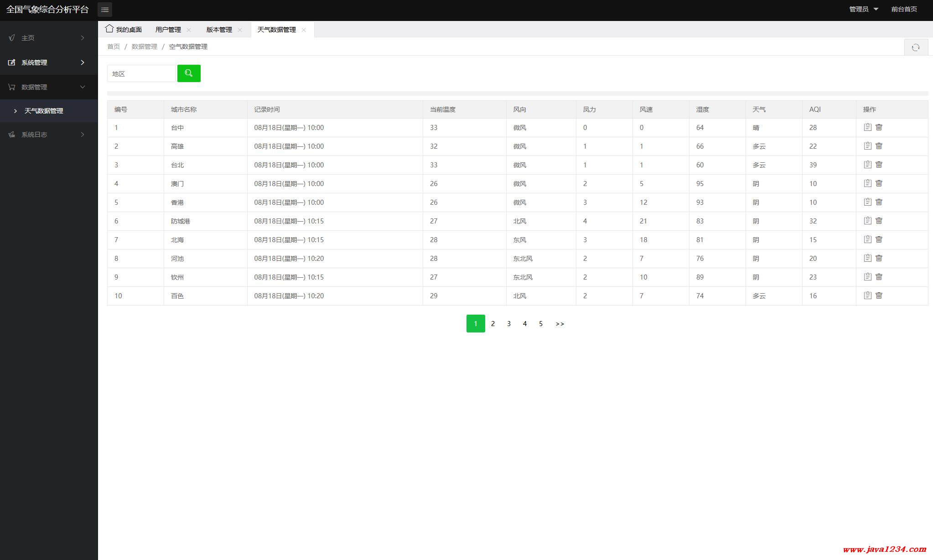This screenshot has height=560, width=933.
Task: Open the 管理员 dropdown menu
Action: pos(863,9)
